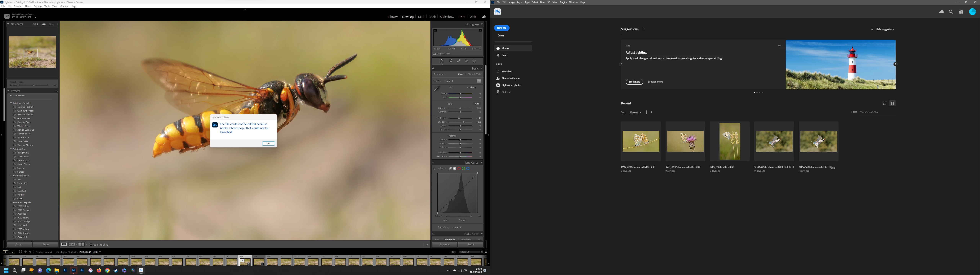Adjust the Shadows slider handle
The width and height of the screenshot is (980, 275).
tap(463, 122)
